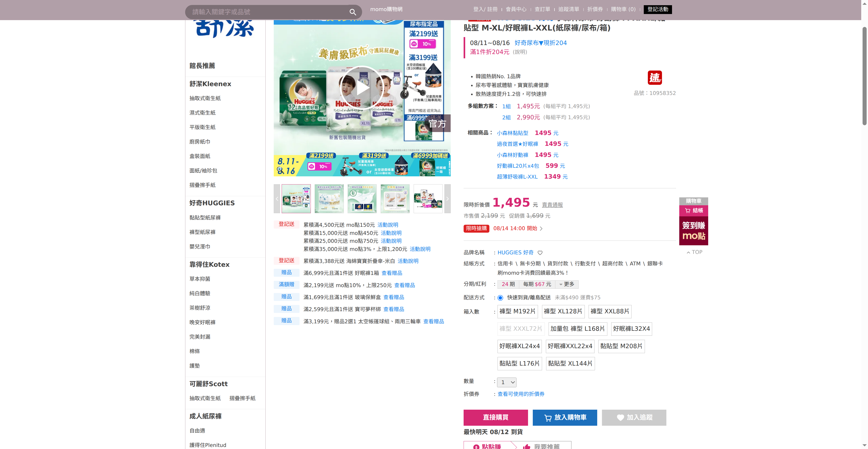Open 嬰兒溼巾 sidebar category
Image resolution: width=868 pixels, height=449 pixels.
[199, 247]
